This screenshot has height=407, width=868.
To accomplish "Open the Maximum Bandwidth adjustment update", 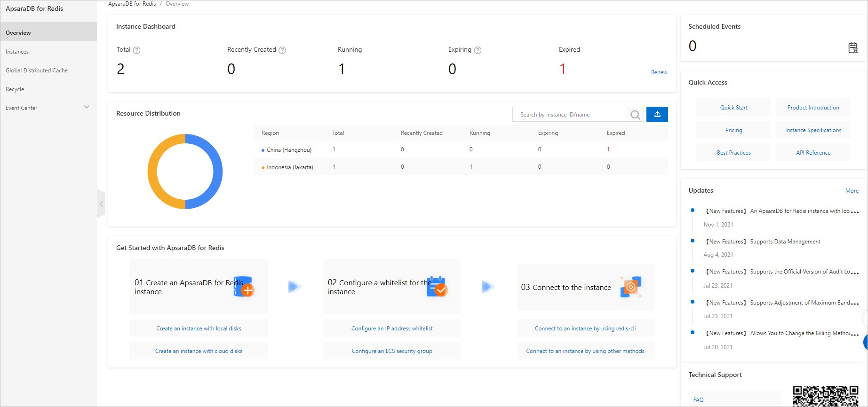I will point(781,303).
